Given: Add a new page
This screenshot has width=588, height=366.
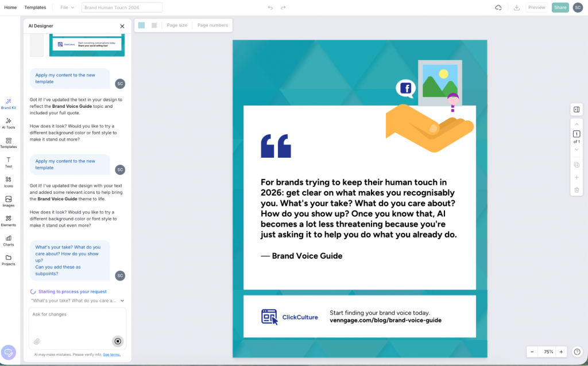Looking at the screenshot, I should click(x=577, y=178).
